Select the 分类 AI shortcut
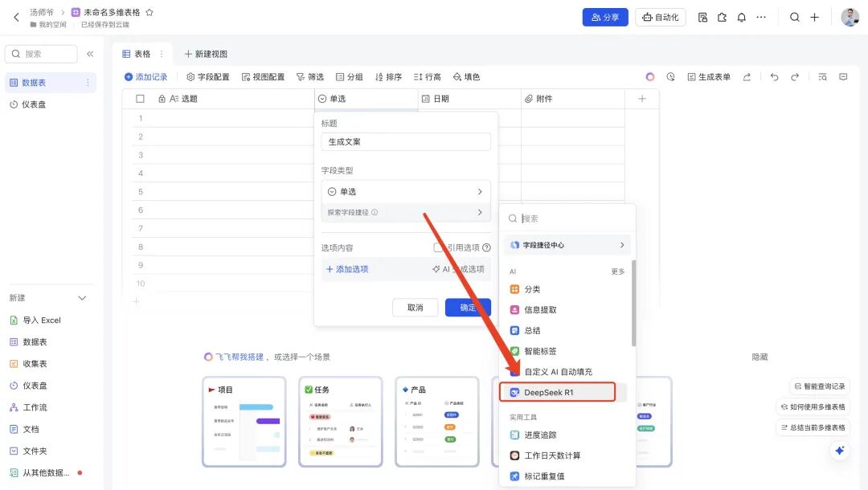 point(567,289)
